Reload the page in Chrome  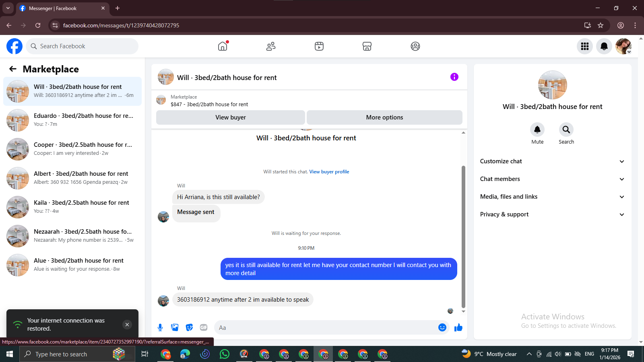coord(38,25)
